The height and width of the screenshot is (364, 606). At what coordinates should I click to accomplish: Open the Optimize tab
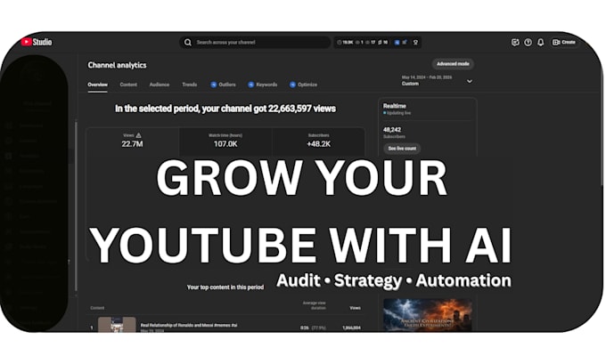tap(303, 85)
